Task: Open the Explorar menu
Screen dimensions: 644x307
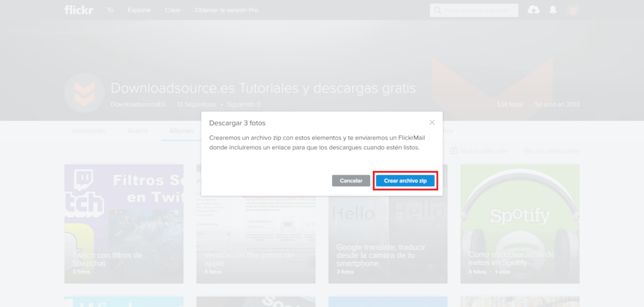Action: coord(139,10)
